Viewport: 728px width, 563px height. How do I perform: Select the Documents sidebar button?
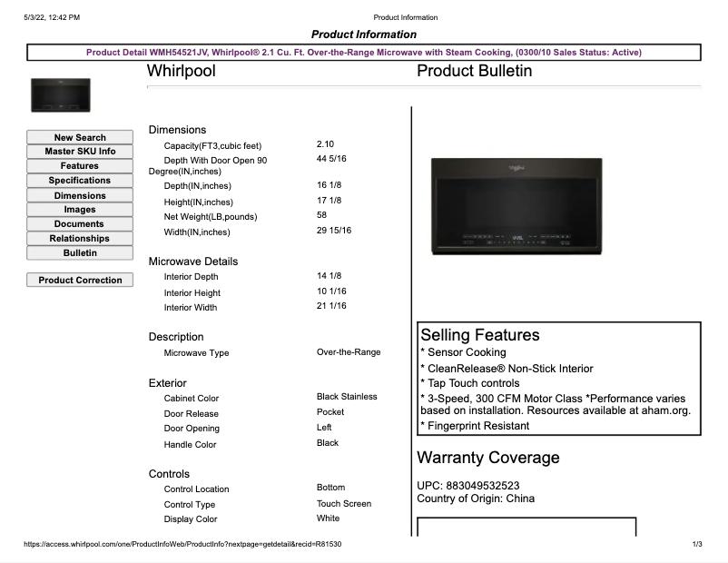(x=80, y=224)
